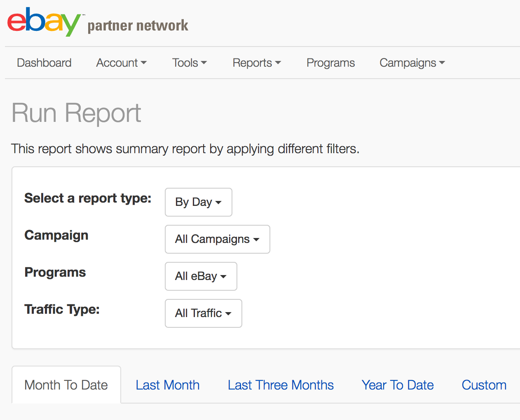The height and width of the screenshot is (420, 520).
Task: Click the 'Select a report type:' label
Action: 88,198
